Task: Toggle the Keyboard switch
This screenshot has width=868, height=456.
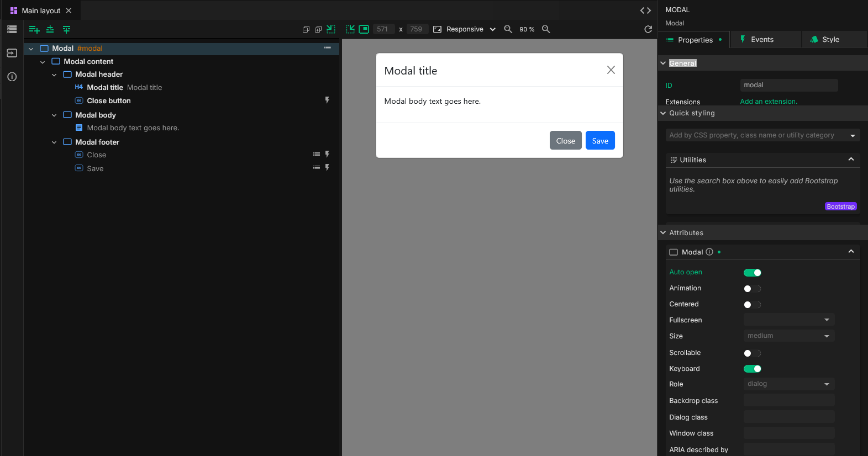Action: tap(753, 369)
